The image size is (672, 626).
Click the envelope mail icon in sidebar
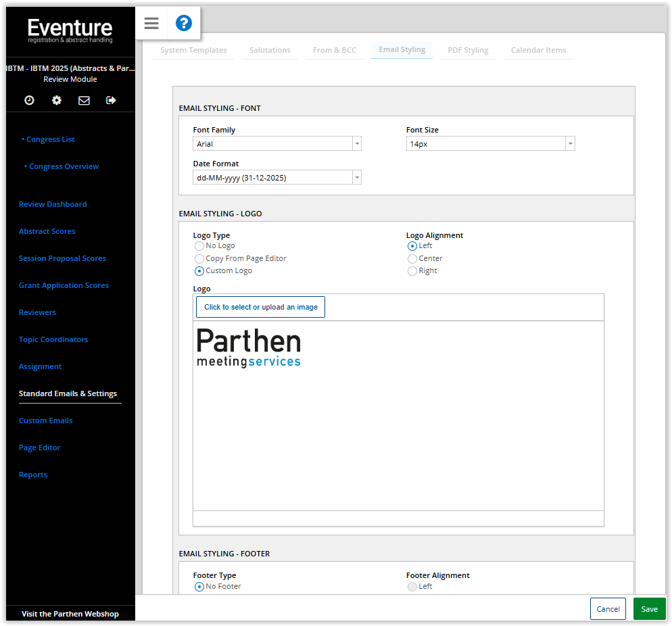point(84,100)
